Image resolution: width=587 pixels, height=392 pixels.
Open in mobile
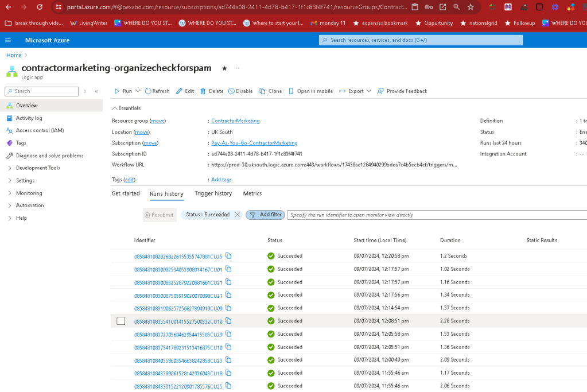(x=310, y=91)
